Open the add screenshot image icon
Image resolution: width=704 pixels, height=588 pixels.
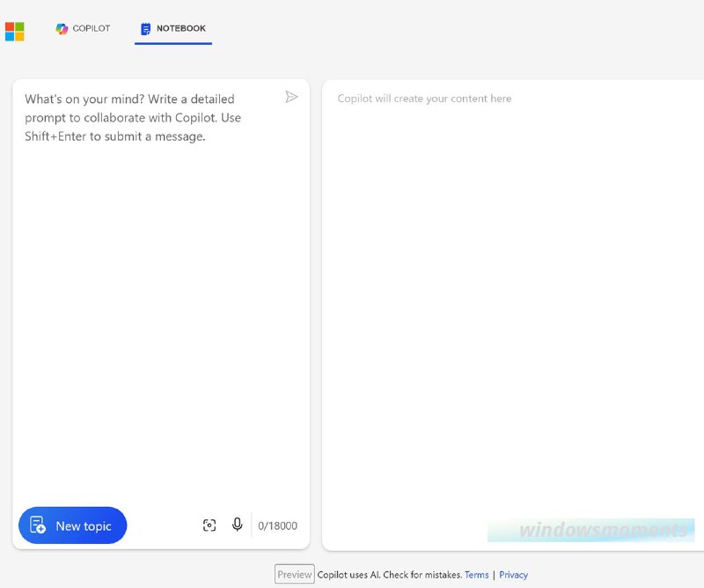click(x=209, y=526)
